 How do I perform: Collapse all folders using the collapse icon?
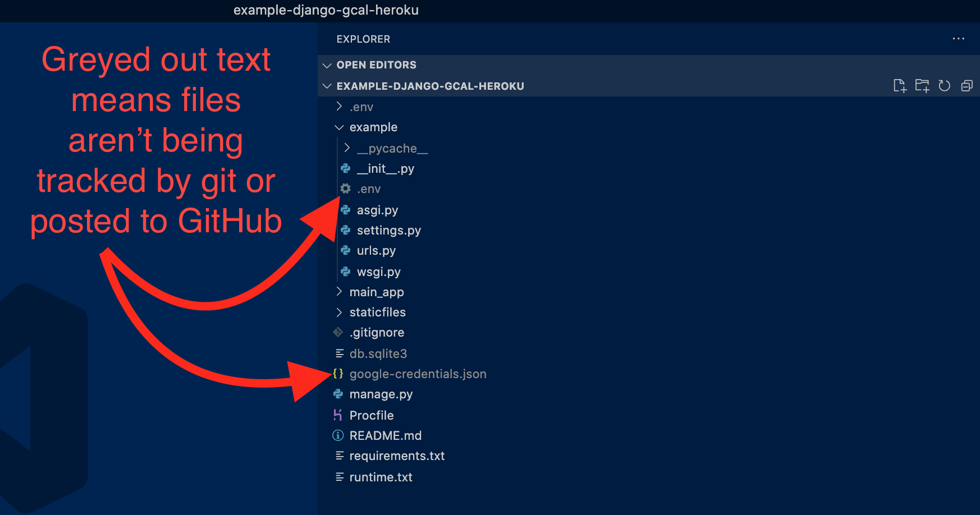[x=967, y=86]
